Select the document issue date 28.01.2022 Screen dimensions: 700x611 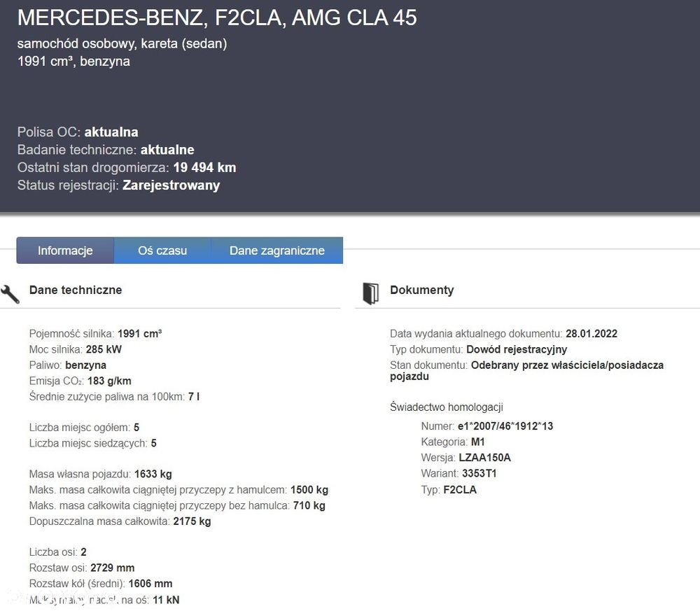coord(591,334)
